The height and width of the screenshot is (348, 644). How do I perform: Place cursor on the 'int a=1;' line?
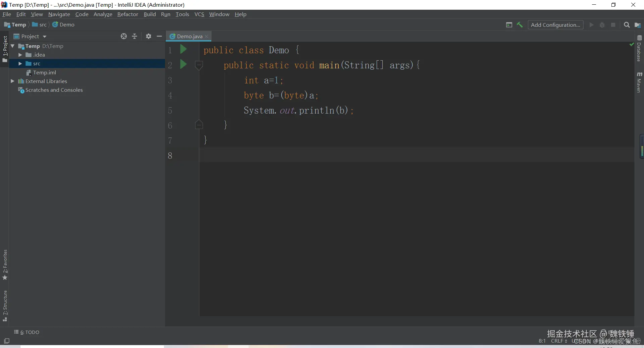coord(264,80)
